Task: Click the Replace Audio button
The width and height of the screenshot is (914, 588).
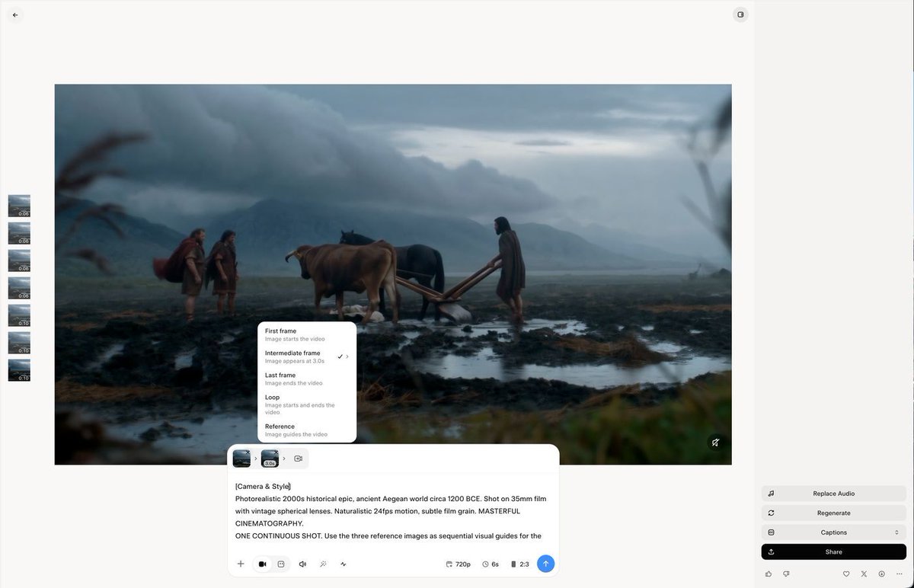Action: [x=834, y=494]
